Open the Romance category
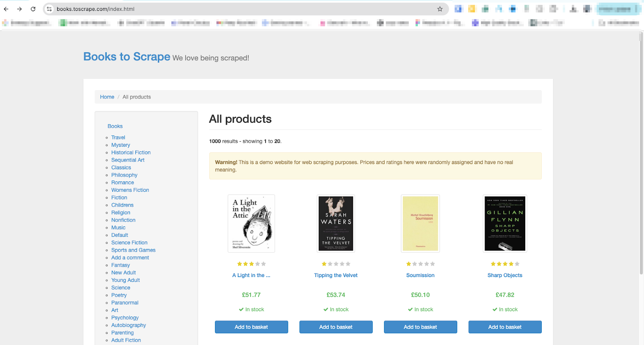Image resolution: width=644 pixels, height=345 pixels. pos(123,183)
